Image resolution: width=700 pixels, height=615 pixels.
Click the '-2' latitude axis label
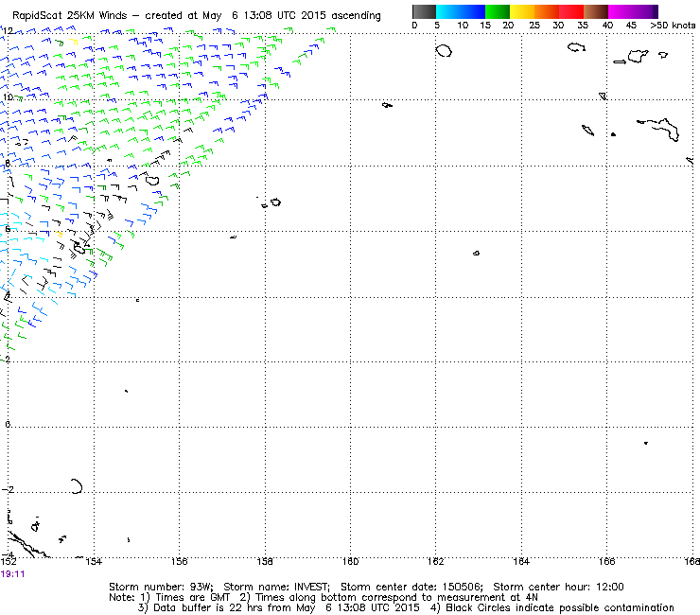click(8, 489)
